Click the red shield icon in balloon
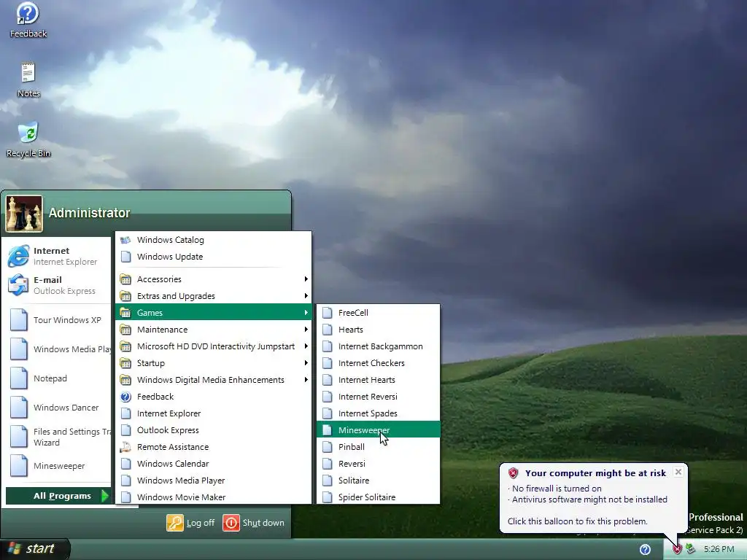This screenshot has width=747, height=560. tap(513, 472)
